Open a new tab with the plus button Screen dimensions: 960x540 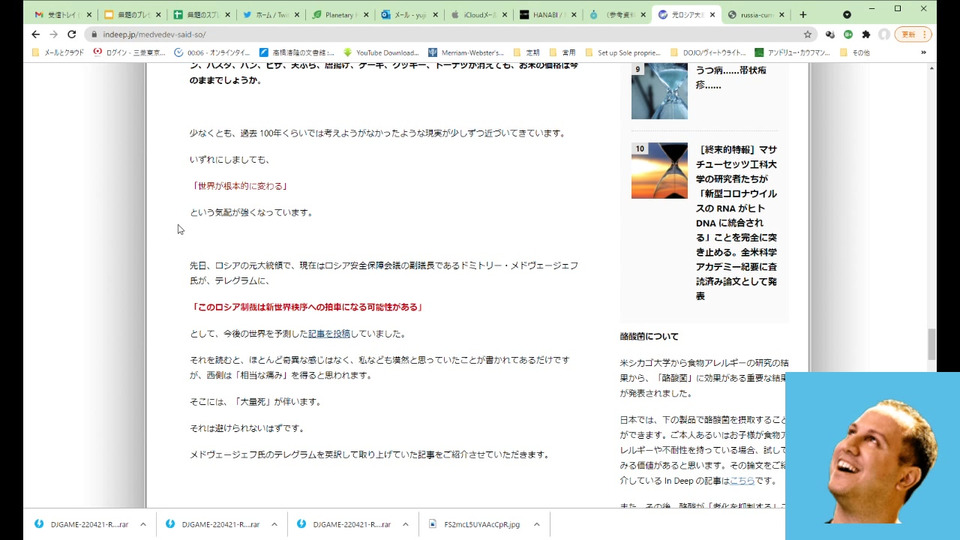pos(803,14)
